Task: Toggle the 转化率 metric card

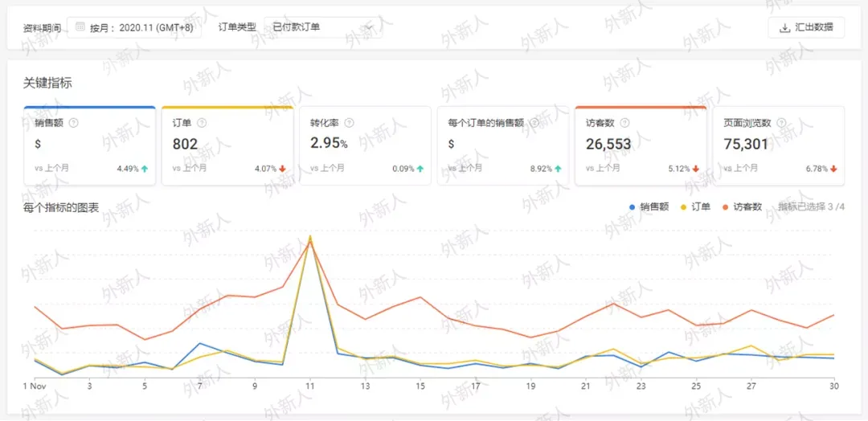Action: tap(365, 145)
